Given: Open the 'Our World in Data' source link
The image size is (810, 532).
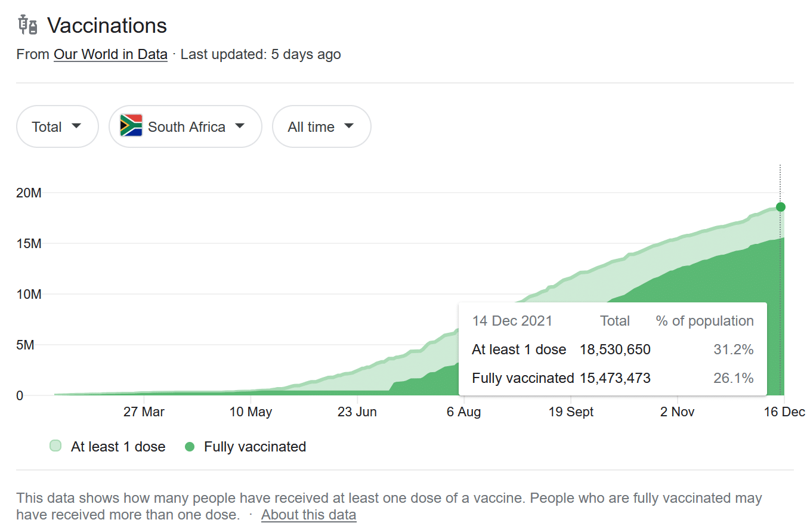Looking at the screenshot, I should [110, 54].
